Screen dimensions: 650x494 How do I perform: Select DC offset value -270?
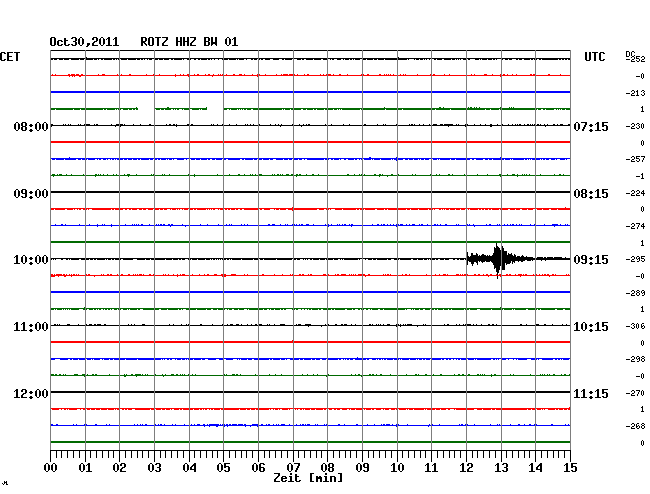pyautogui.click(x=635, y=393)
